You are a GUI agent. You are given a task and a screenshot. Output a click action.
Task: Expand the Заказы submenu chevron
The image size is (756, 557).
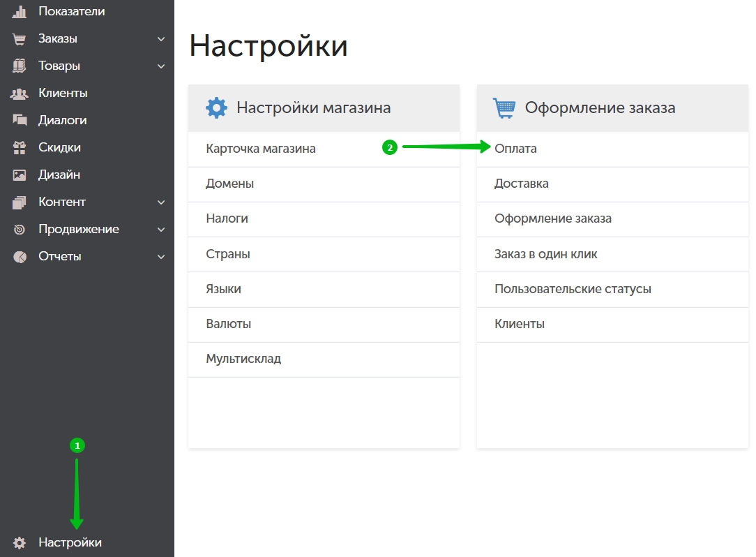tap(161, 39)
